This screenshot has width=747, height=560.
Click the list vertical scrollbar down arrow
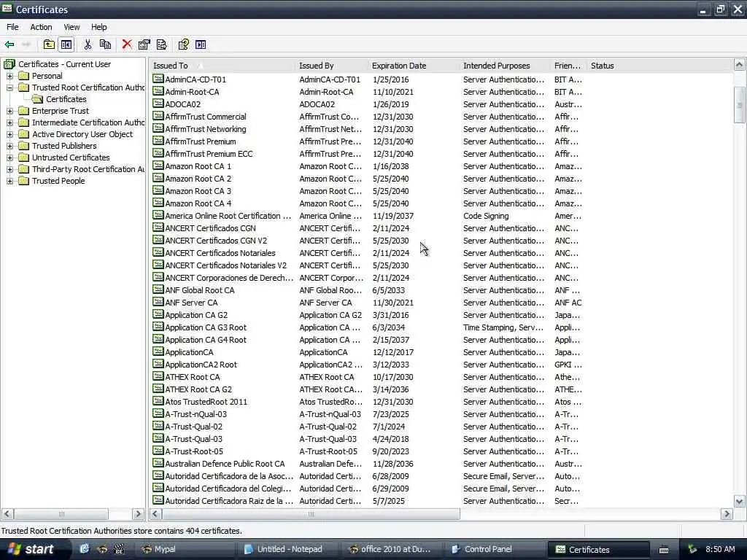740,502
